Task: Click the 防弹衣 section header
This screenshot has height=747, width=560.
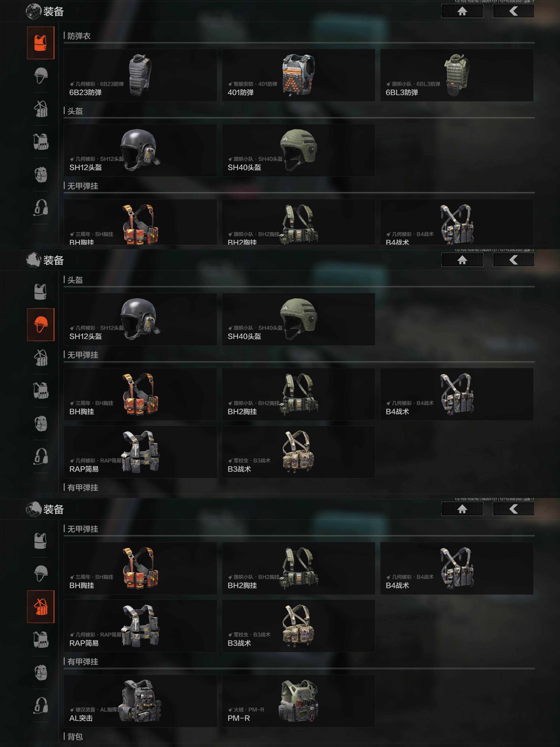Action: coord(79,36)
